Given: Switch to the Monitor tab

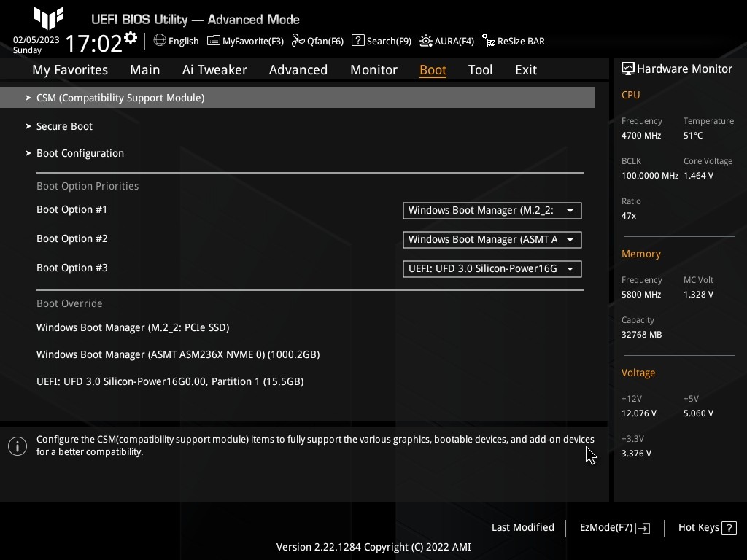Looking at the screenshot, I should tap(373, 70).
